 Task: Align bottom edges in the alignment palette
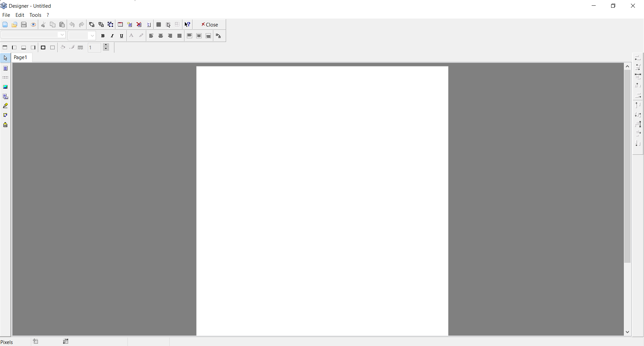(x=638, y=144)
